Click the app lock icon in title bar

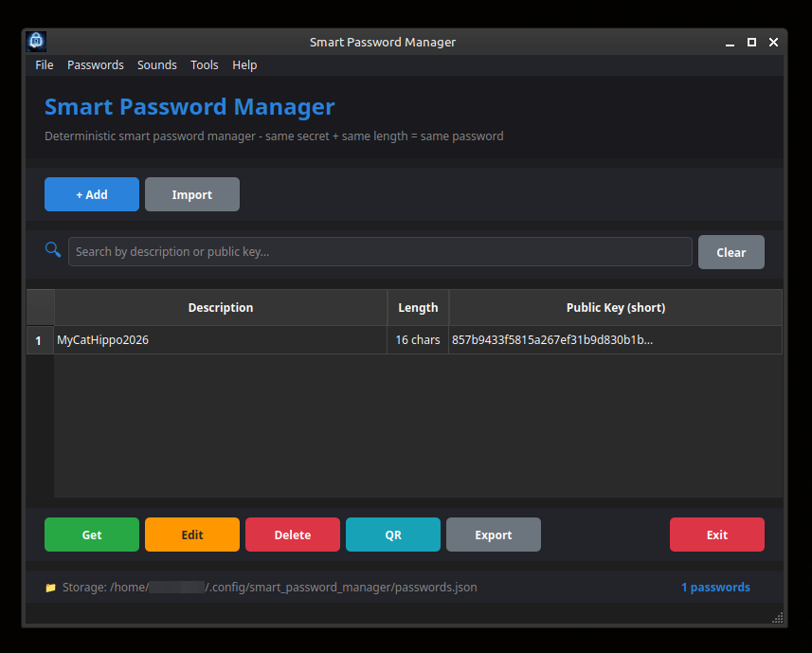36,42
